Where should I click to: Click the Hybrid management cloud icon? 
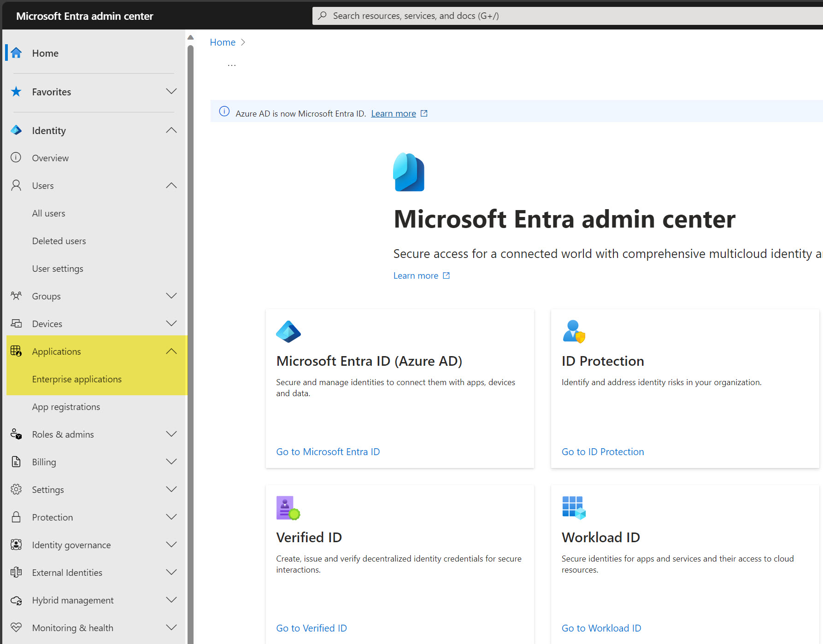[x=16, y=600]
